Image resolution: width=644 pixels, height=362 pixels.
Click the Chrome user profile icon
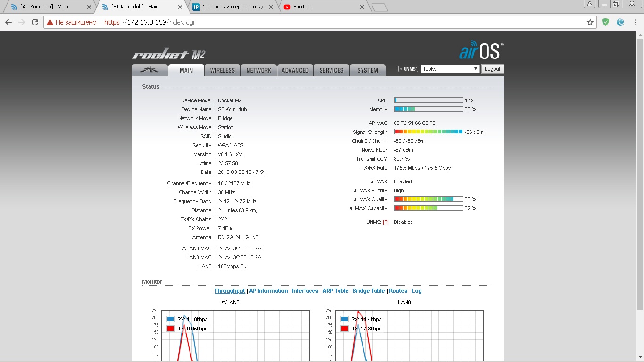[590, 4]
